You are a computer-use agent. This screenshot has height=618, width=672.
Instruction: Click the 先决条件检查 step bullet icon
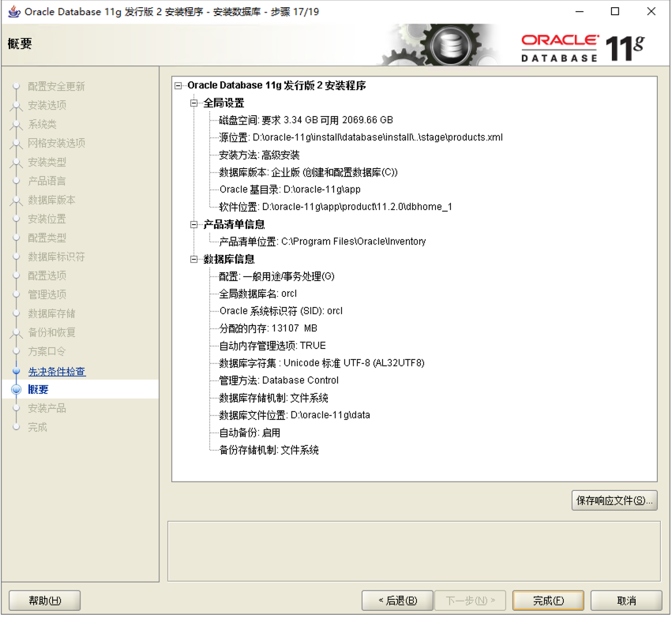[16, 371]
